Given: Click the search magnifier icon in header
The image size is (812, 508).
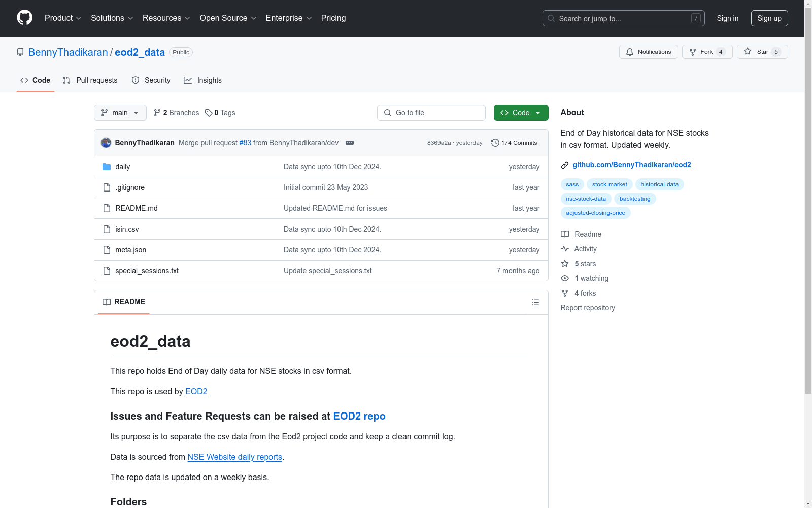Looking at the screenshot, I should (551, 18).
